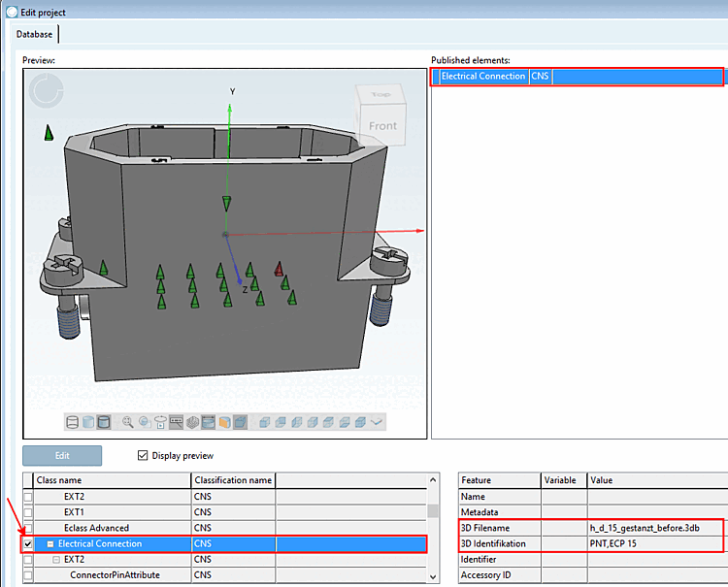Click the rotate view icon
Screen dimensions: 728x587
[x=160, y=422]
